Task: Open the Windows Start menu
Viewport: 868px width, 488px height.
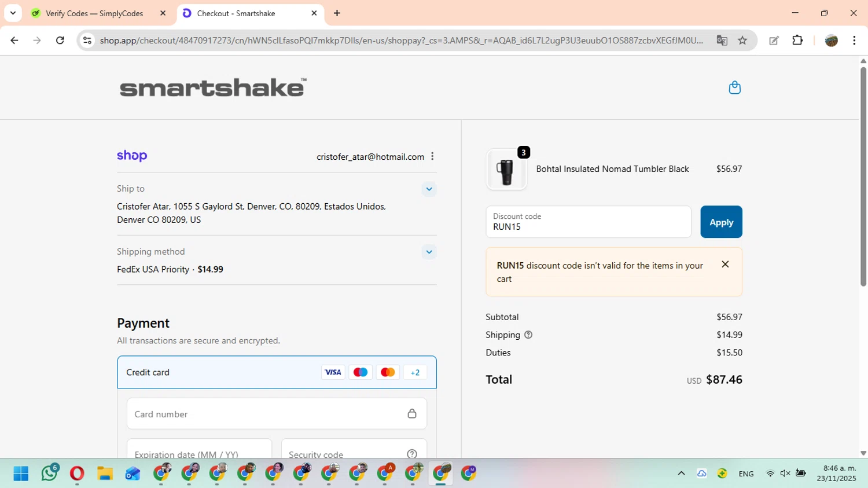Action: click(x=21, y=474)
